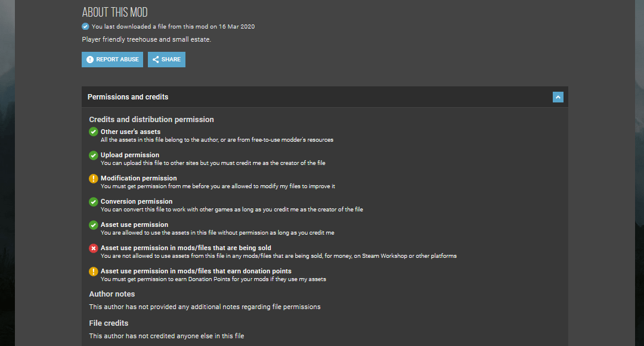The width and height of the screenshot is (644, 346).
Task: Click the Report Abuse exclamation icon
Action: click(90, 60)
